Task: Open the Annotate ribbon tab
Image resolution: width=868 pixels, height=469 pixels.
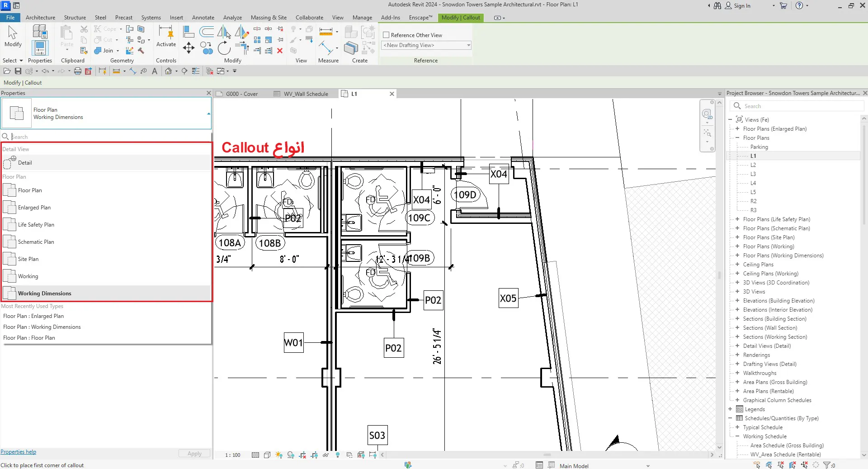Action: pyautogui.click(x=203, y=18)
